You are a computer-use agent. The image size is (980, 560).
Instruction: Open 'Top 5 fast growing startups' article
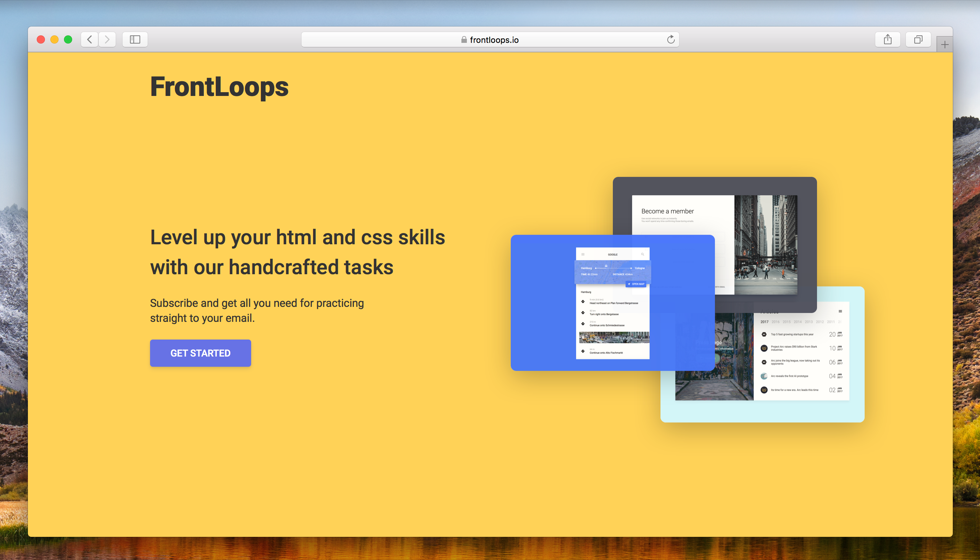792,334
